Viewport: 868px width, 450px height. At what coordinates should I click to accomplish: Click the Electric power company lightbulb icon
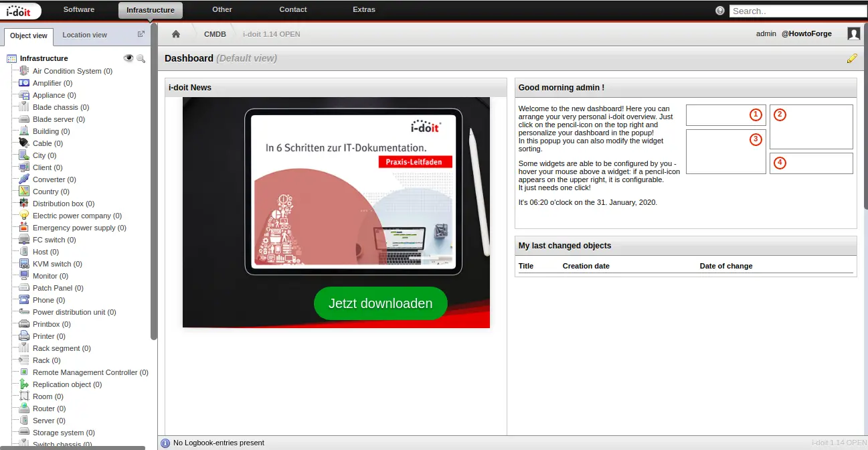click(24, 216)
